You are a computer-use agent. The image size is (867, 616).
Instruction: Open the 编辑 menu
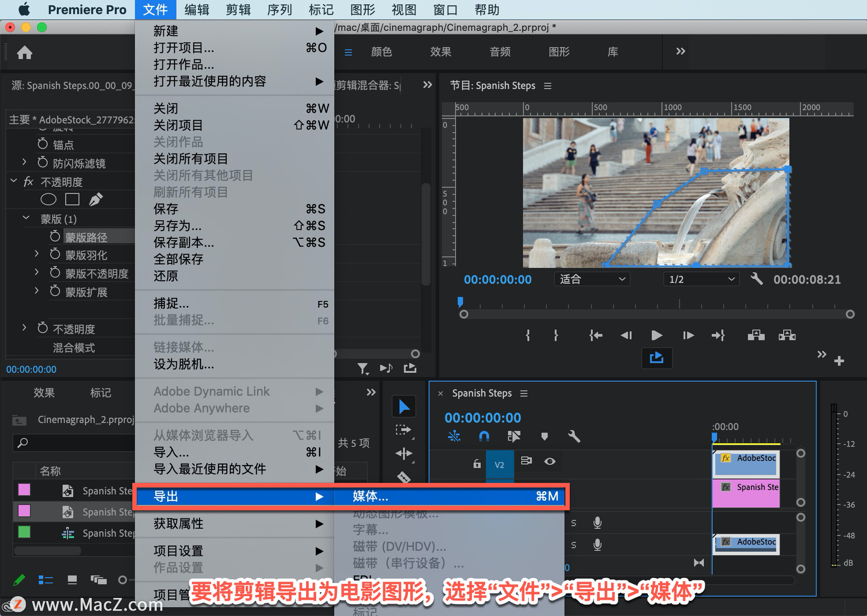click(196, 9)
